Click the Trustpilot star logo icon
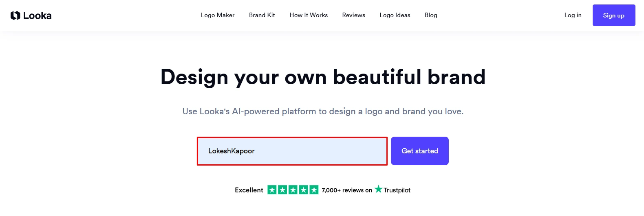644x216 pixels. pyautogui.click(x=378, y=189)
